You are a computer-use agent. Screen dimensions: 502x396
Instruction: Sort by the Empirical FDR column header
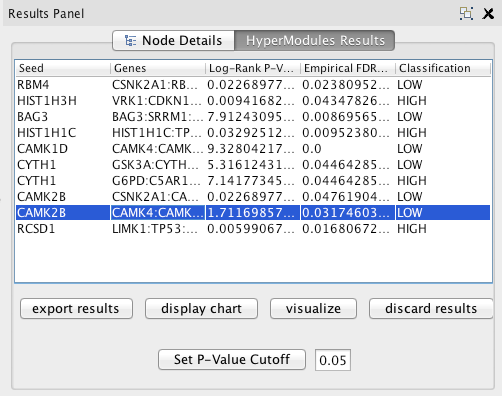[x=348, y=68]
